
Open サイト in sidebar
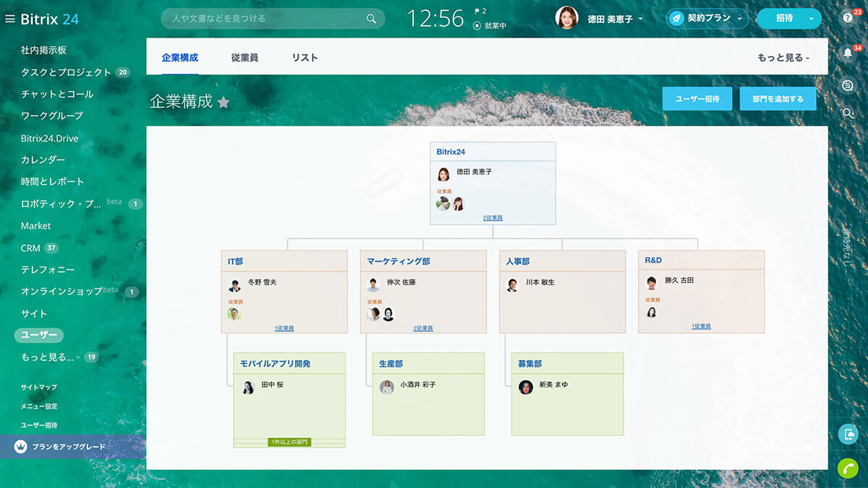[34, 313]
